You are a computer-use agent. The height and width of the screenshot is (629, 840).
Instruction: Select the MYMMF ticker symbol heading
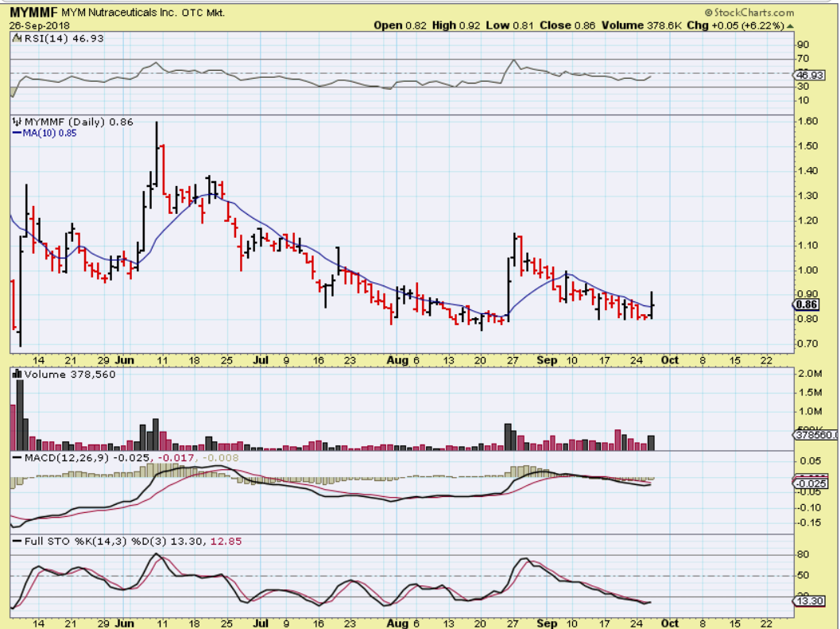point(30,13)
